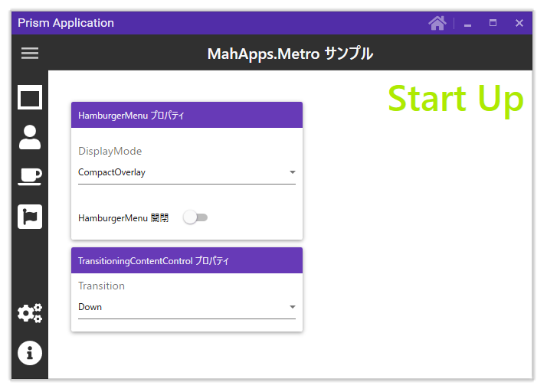Open the person profile sidebar item
This screenshot has width=547, height=392.
pos(30,137)
